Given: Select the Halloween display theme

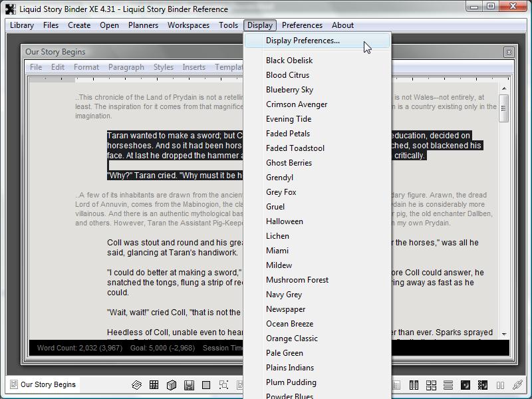Looking at the screenshot, I should (x=284, y=221).
